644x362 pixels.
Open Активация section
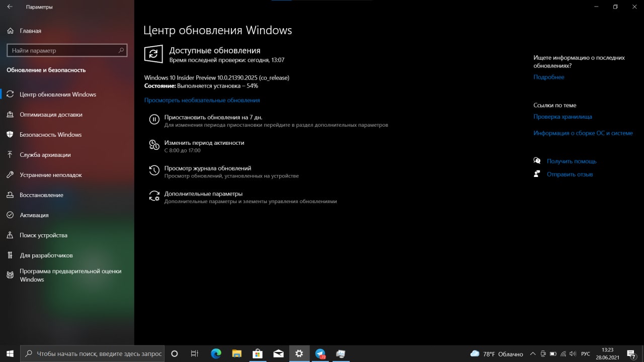pyautogui.click(x=67, y=215)
